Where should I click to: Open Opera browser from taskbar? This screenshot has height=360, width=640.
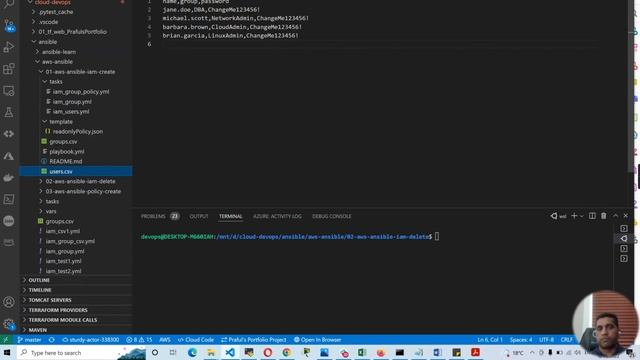click(x=268, y=352)
